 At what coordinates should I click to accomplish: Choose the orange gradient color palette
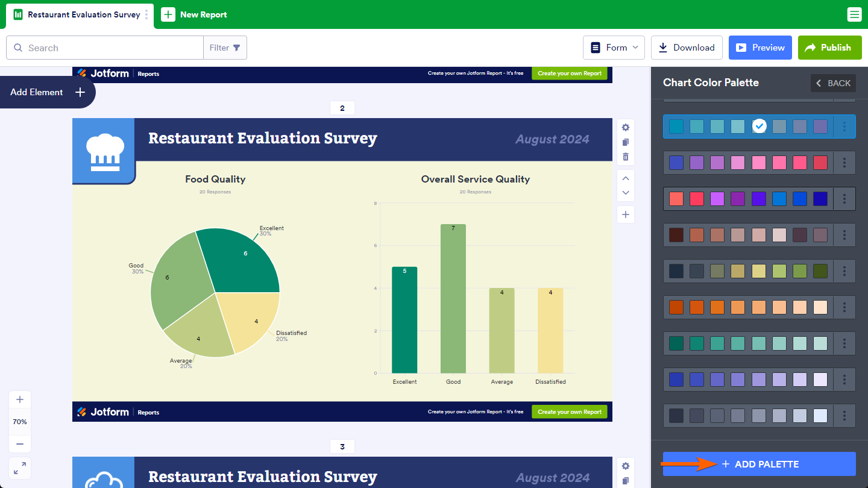748,307
